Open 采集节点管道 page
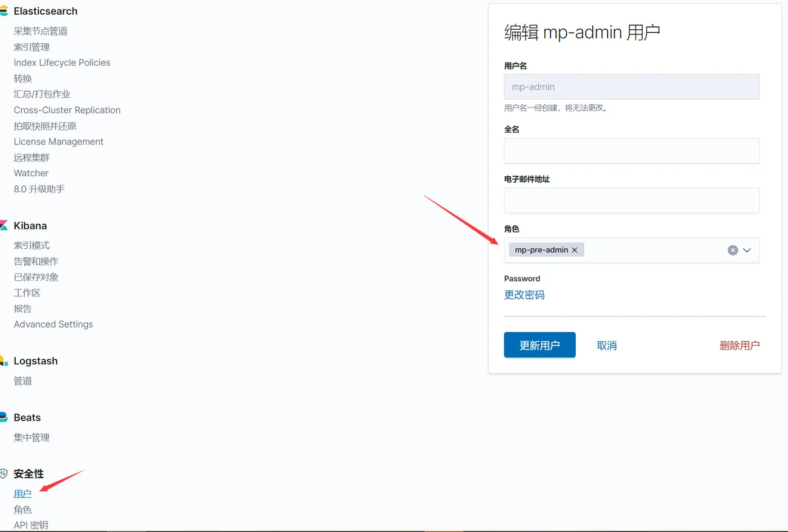The height and width of the screenshot is (532, 788). click(x=41, y=31)
